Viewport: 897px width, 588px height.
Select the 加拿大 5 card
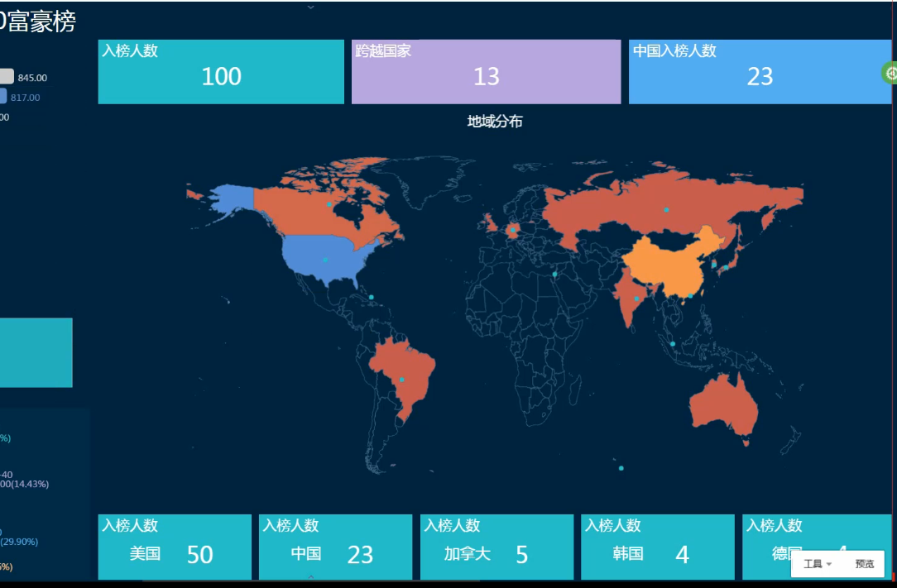496,547
